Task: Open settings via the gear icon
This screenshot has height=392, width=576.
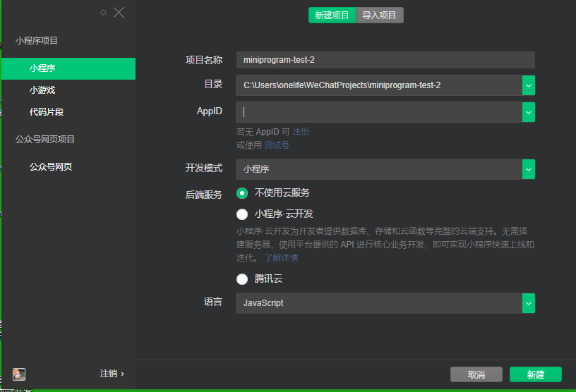Action: click(x=103, y=13)
